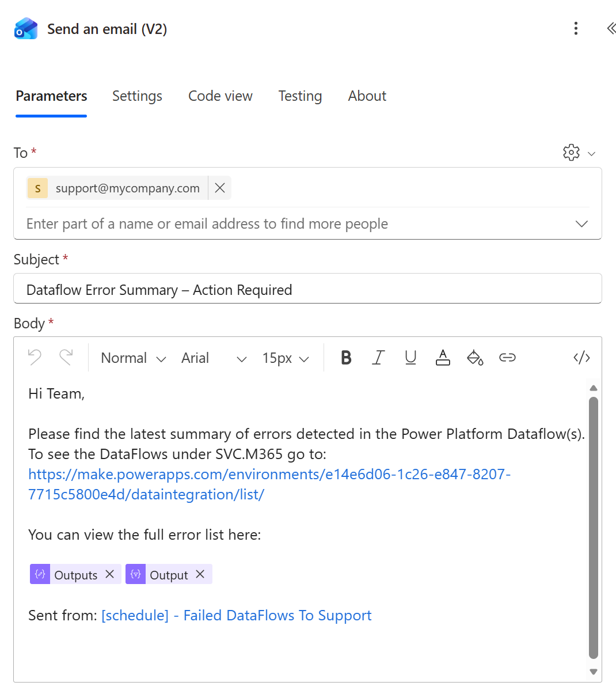Switch body editor to HTML code view
616x686 pixels.
581,358
